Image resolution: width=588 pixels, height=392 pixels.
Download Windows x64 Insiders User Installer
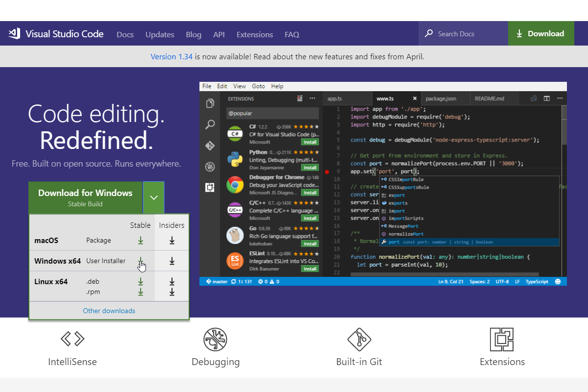[x=172, y=261]
